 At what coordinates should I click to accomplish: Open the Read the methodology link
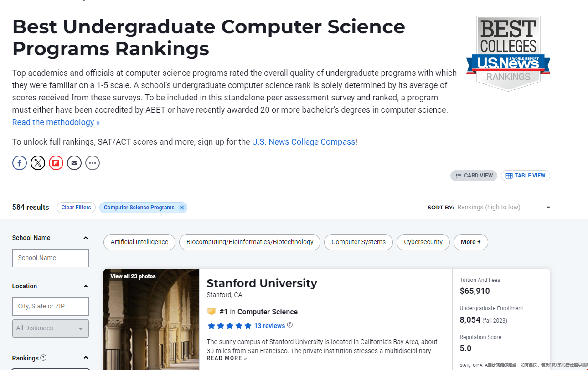56,122
